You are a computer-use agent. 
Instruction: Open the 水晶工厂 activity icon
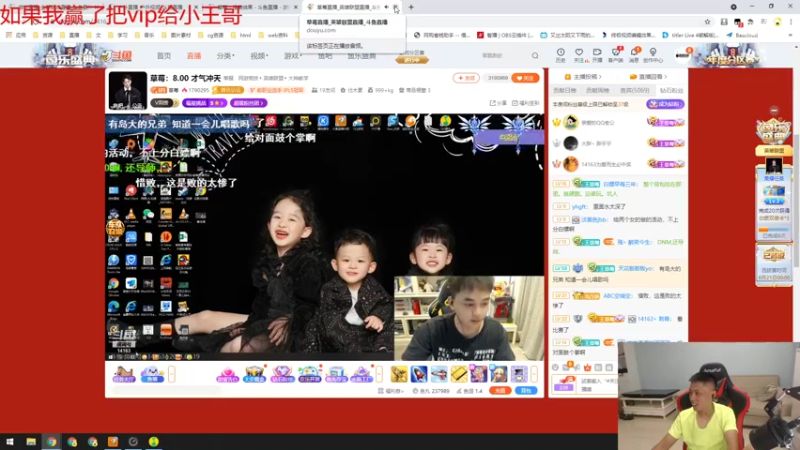pyautogui.click(x=362, y=374)
